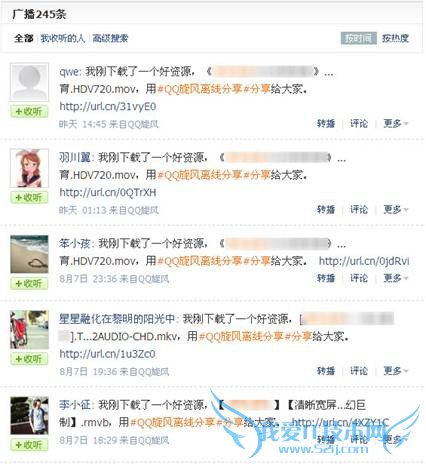This screenshot has width=426, height=464.
Task: Open 笨小孩's beach heart avatar
Action: click(x=29, y=254)
